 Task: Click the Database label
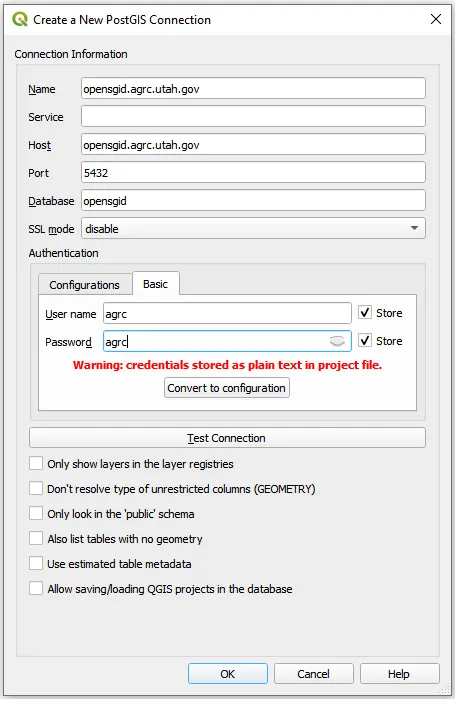click(x=51, y=201)
